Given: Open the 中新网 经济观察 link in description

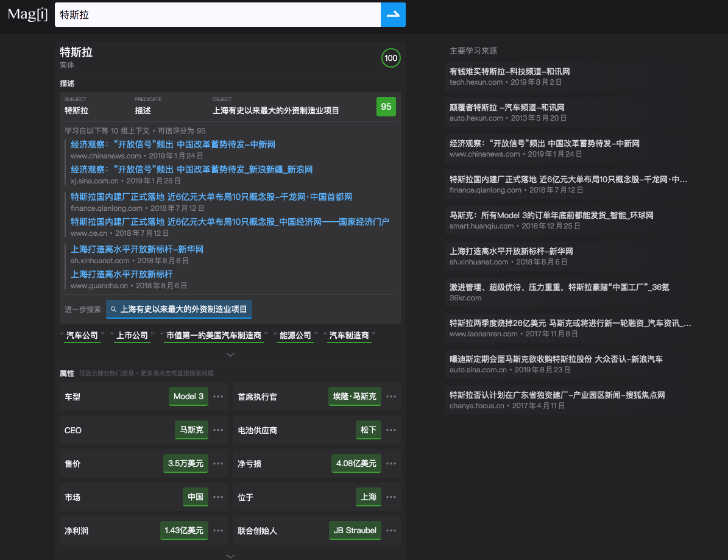Looking at the screenshot, I should pos(173,144).
